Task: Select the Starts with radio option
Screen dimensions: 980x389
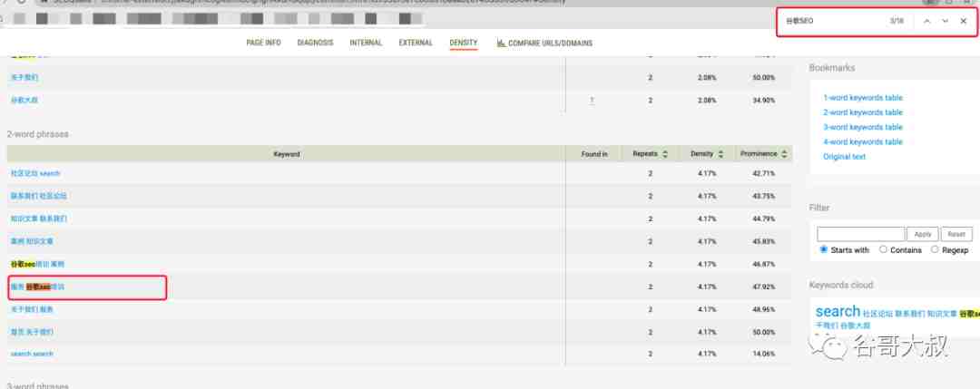Action: click(x=824, y=249)
